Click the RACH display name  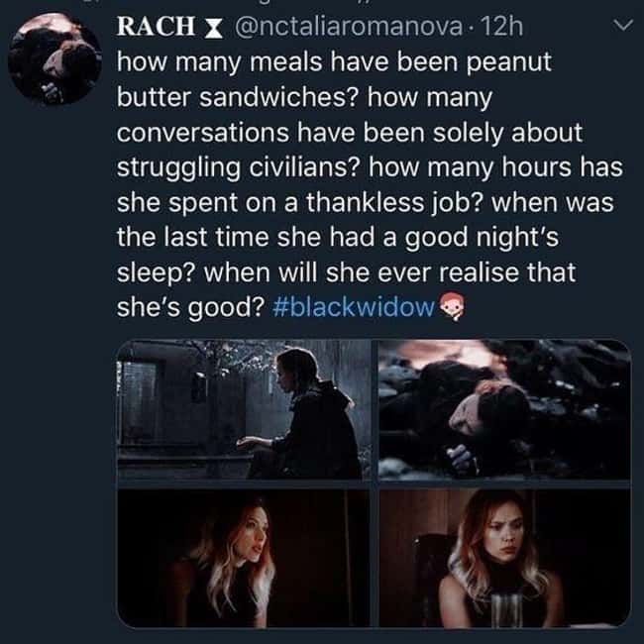point(157,27)
